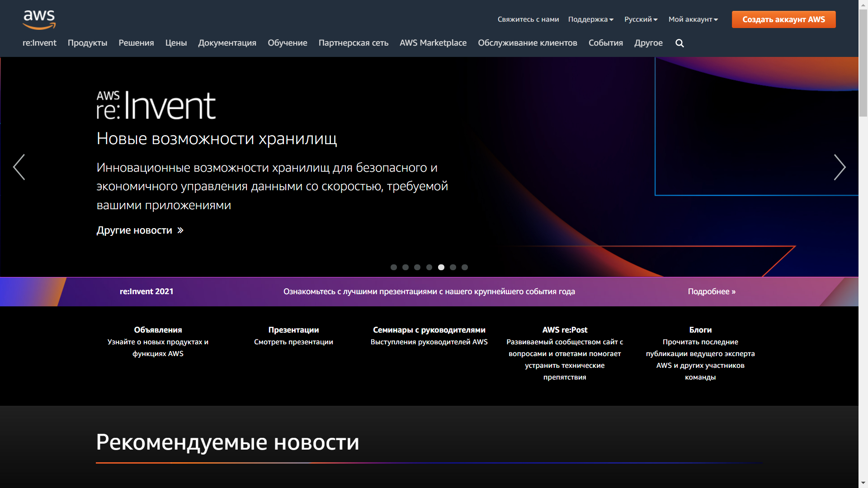
Task: Click Подробнее link in re:Invent banner
Action: pyautogui.click(x=712, y=291)
